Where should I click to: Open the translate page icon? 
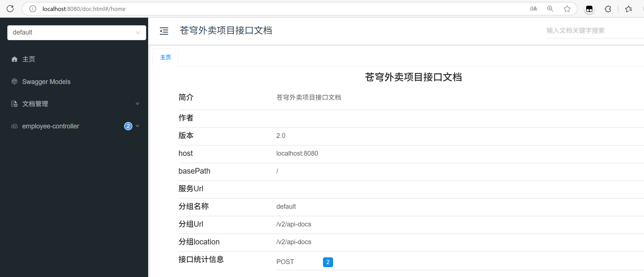(x=533, y=9)
